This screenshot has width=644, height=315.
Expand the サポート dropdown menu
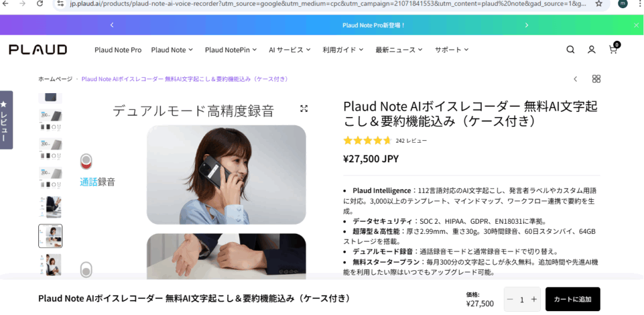(x=452, y=50)
